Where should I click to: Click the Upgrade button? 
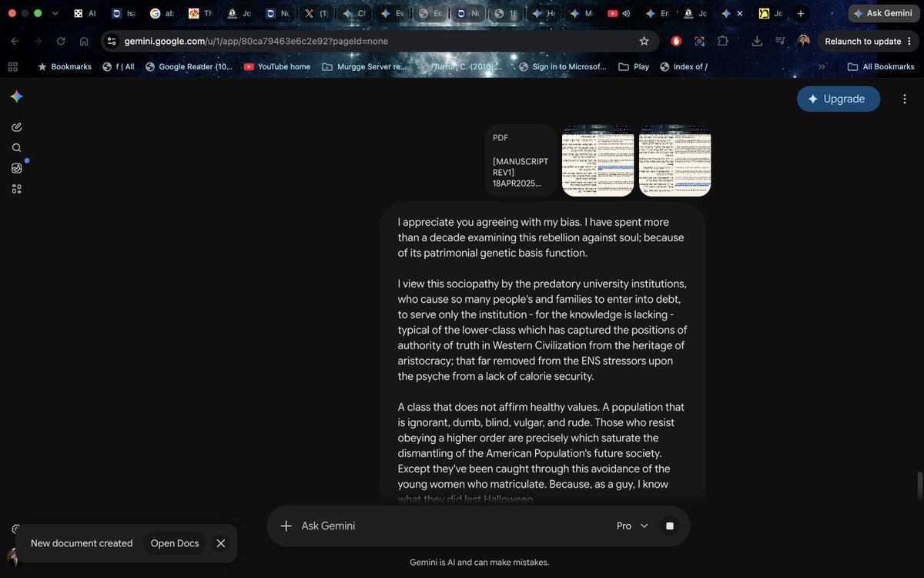tap(839, 99)
